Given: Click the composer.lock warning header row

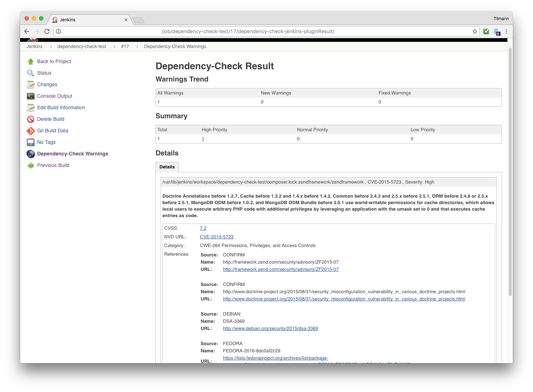Looking at the screenshot, I should click(329, 182).
